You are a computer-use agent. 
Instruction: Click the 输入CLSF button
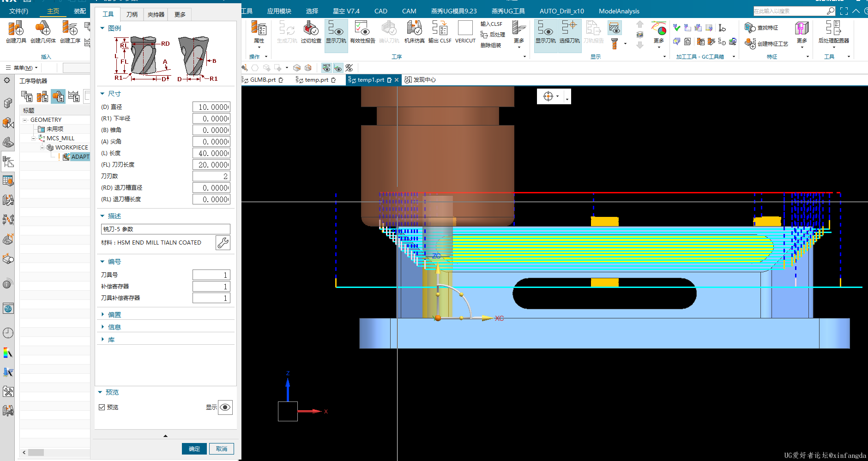[491, 24]
